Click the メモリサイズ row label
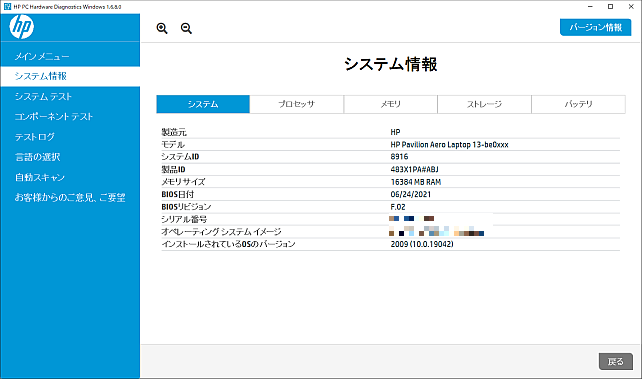The image size is (642, 379). click(x=183, y=182)
